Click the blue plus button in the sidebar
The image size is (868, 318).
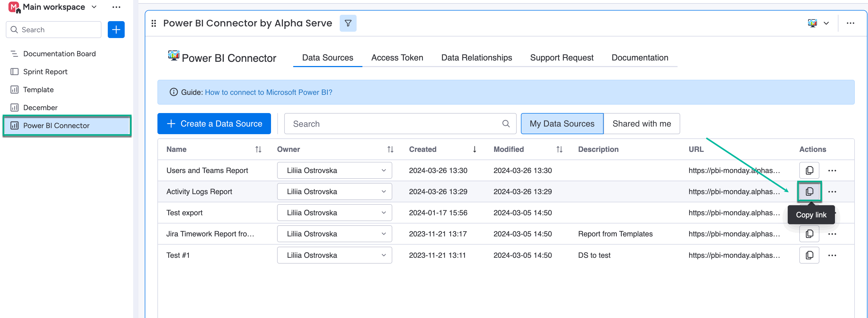pos(116,30)
